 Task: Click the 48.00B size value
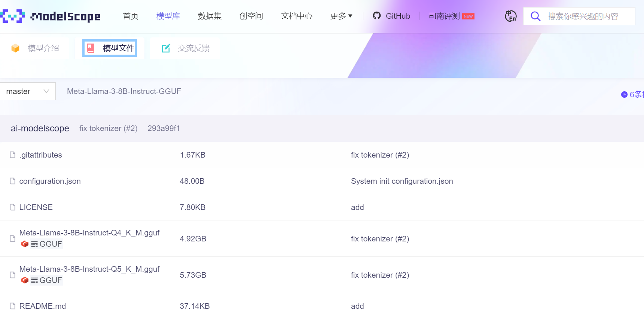192,181
